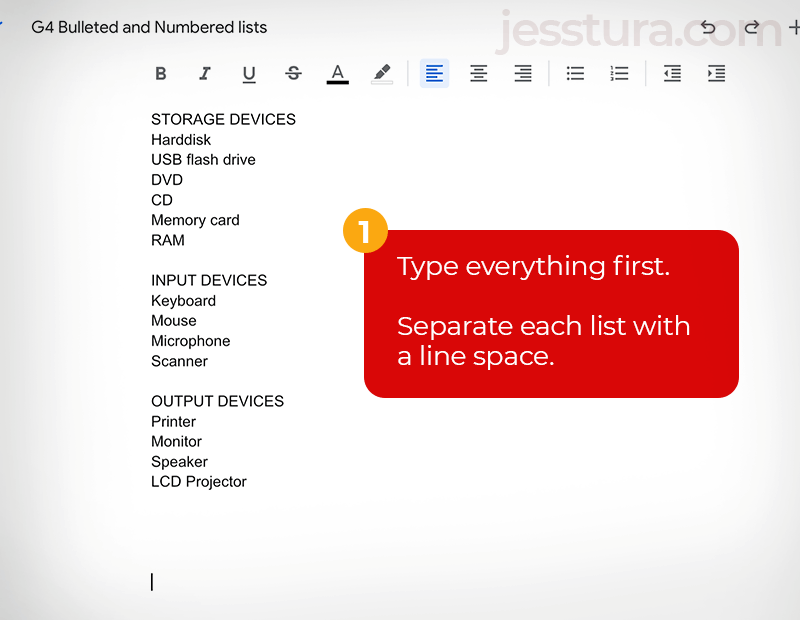Click the 'USB flash drive' line
Viewport: 800px width, 620px height.
click(x=203, y=160)
